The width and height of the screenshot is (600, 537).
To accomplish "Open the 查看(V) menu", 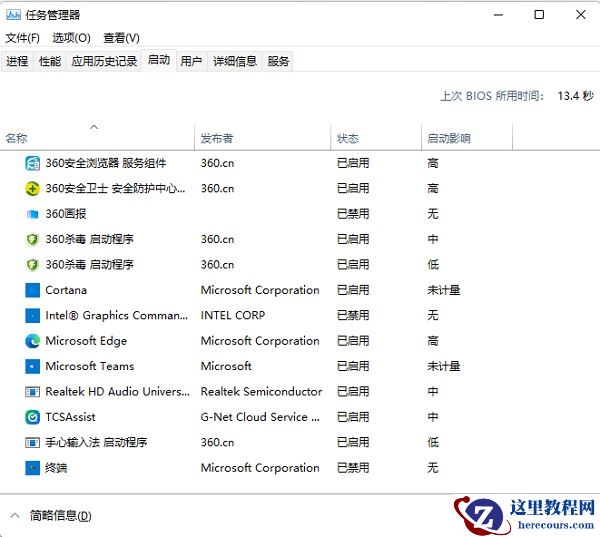I will tap(121, 38).
